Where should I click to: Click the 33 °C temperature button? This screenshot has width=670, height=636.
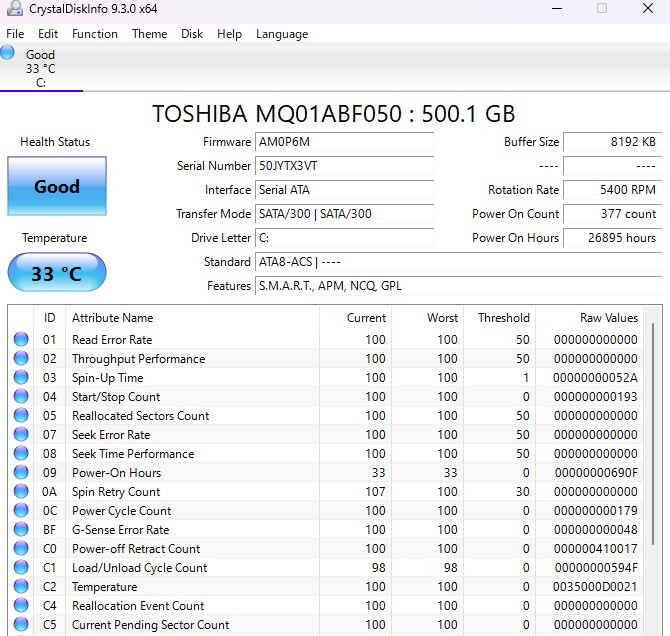point(57,273)
